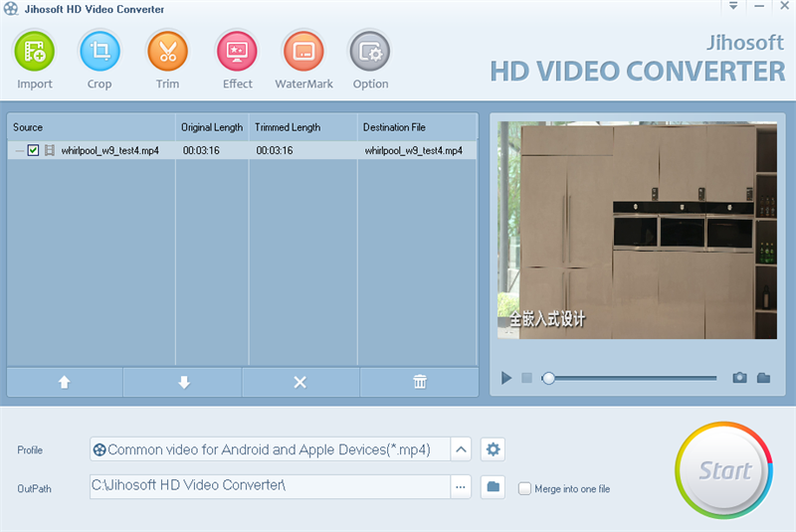The image size is (796, 532).
Task: Click the Trimmed Length column header
Action: point(303,127)
